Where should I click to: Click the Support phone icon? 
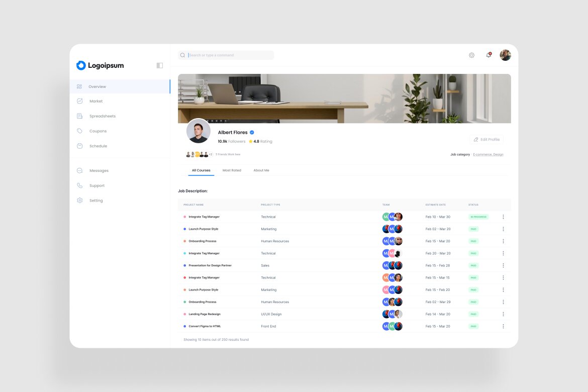pos(79,185)
